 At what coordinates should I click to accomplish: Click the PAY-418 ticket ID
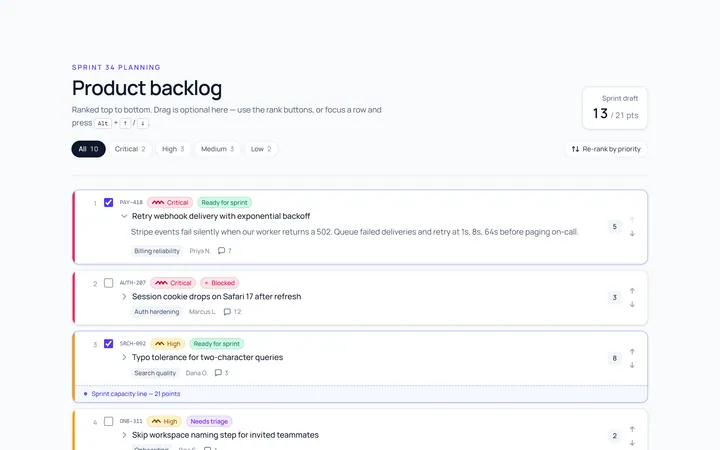[131, 202]
